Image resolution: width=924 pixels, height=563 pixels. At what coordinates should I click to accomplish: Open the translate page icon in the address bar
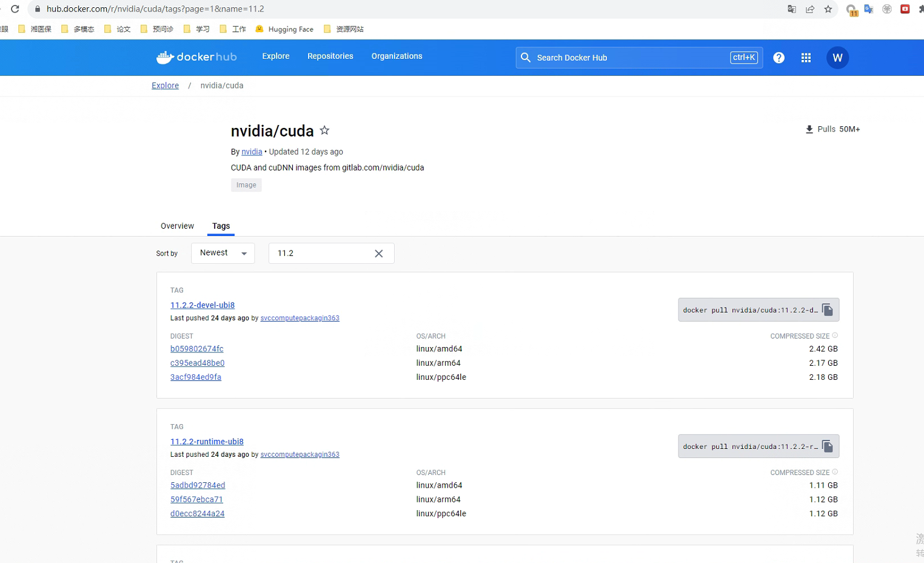tap(792, 9)
